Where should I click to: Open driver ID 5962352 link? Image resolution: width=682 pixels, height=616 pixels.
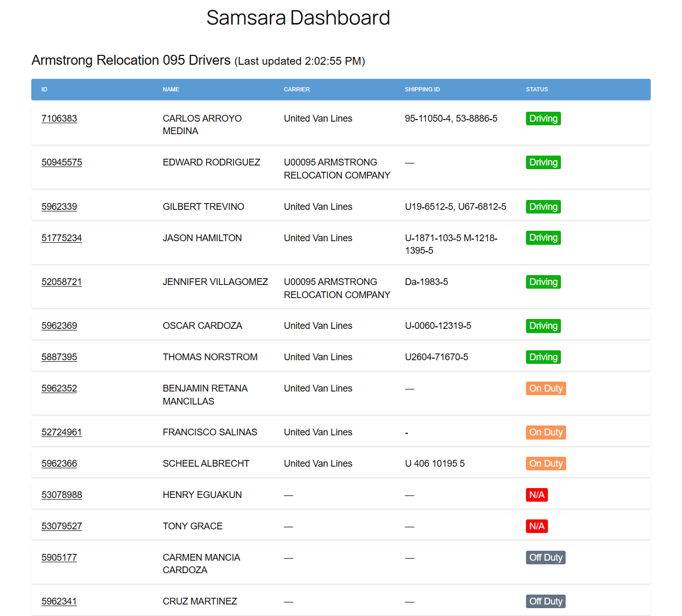pyautogui.click(x=59, y=388)
